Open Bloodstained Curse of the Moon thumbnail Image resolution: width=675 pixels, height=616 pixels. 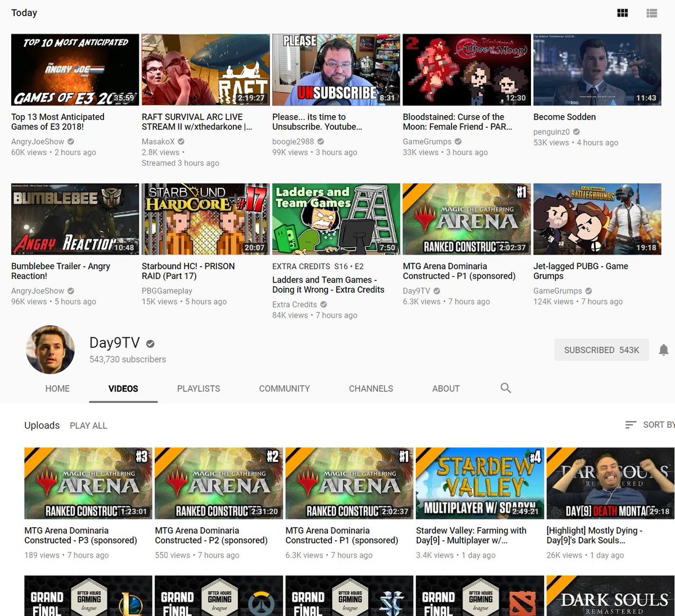466,70
